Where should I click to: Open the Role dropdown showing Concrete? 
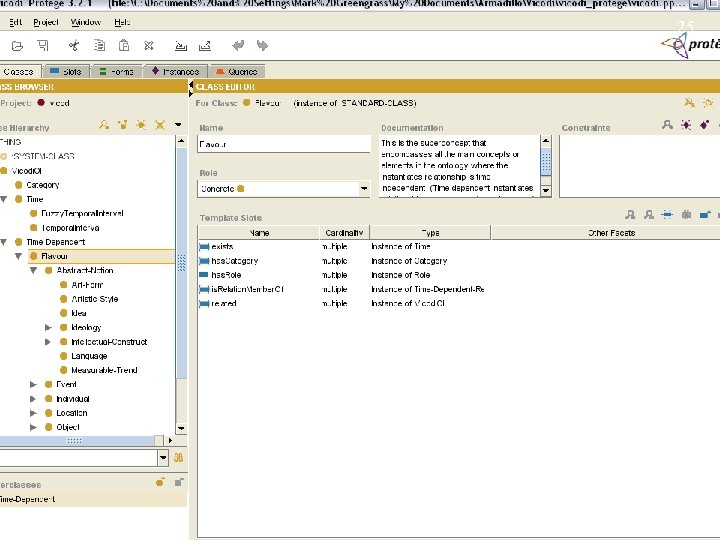(362, 188)
